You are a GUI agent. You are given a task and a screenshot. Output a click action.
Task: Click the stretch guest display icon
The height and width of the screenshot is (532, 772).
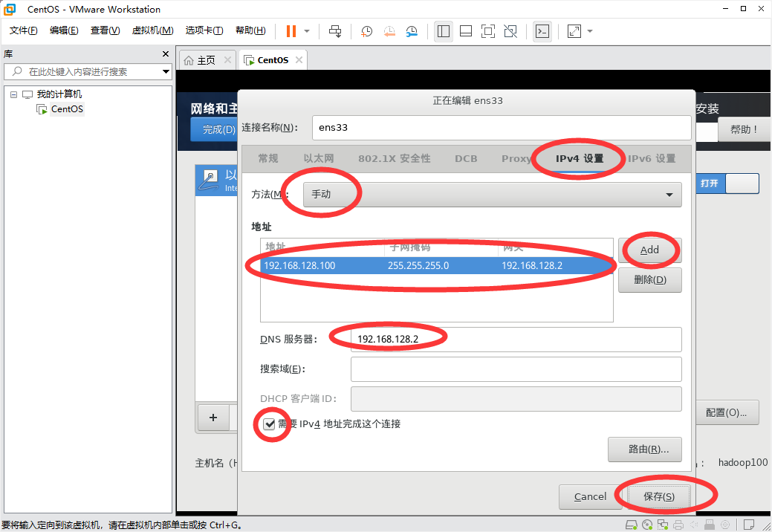pos(574,31)
